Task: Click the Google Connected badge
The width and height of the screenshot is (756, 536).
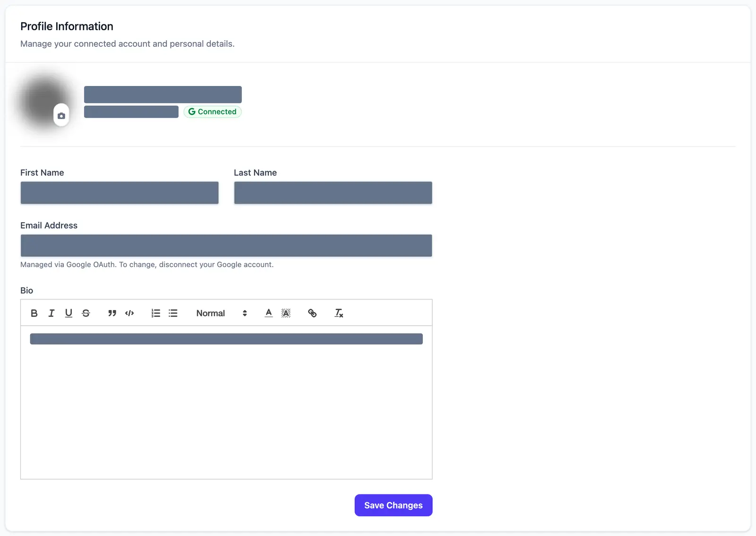Action: pos(213,112)
